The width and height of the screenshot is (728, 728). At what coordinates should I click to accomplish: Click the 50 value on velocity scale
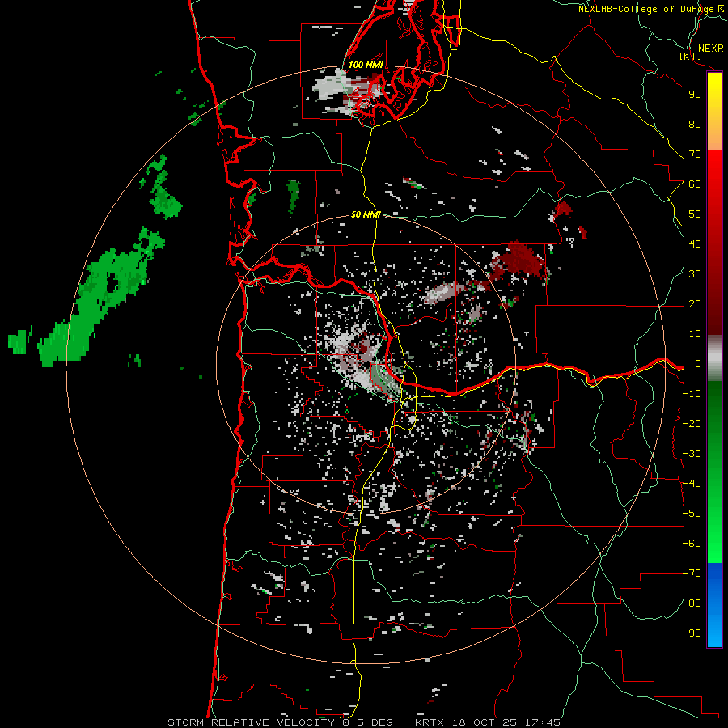coord(695,214)
